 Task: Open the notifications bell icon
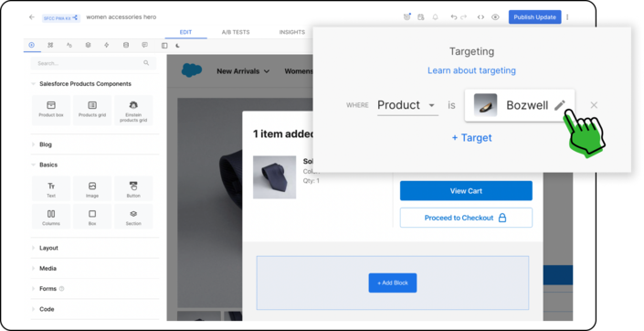click(x=435, y=17)
